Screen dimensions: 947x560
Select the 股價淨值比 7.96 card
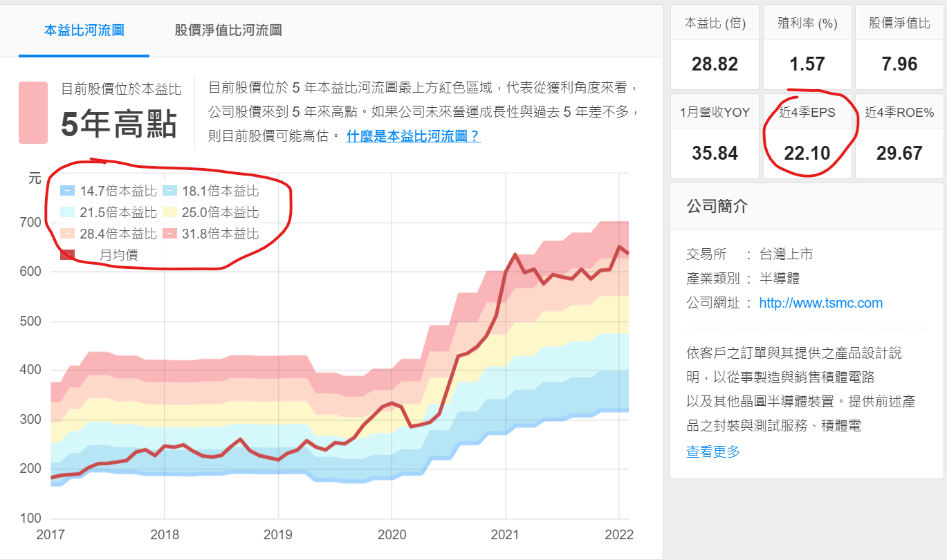click(899, 47)
